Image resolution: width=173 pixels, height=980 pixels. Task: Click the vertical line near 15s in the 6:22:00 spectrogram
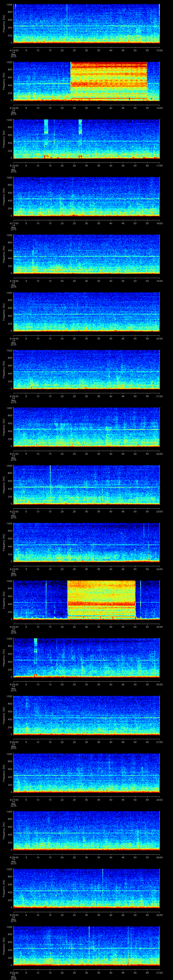[x=50, y=479]
